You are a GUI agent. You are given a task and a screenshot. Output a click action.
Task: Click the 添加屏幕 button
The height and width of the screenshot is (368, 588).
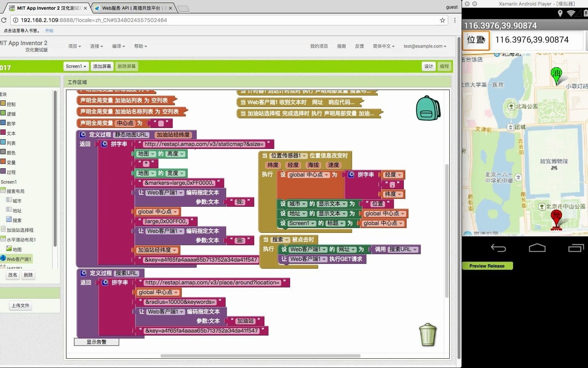102,66
